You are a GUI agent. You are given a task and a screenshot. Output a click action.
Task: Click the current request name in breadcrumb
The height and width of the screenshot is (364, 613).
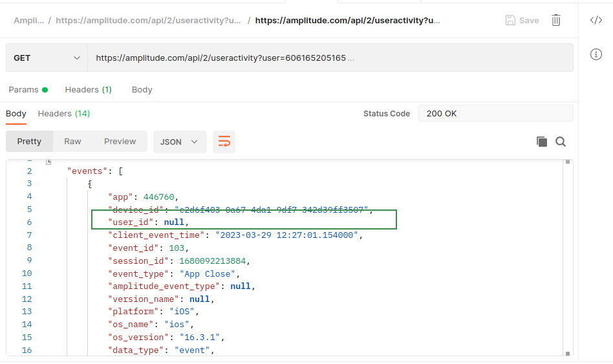(347, 20)
